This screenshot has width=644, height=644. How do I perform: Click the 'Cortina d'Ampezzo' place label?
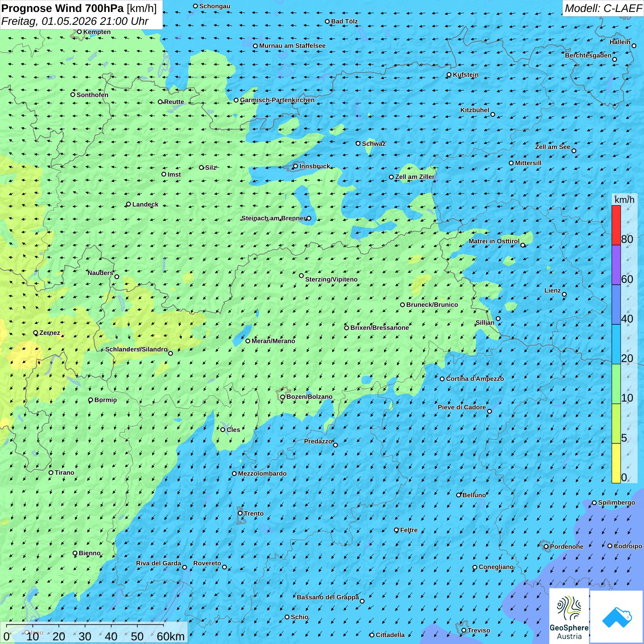pos(475,379)
